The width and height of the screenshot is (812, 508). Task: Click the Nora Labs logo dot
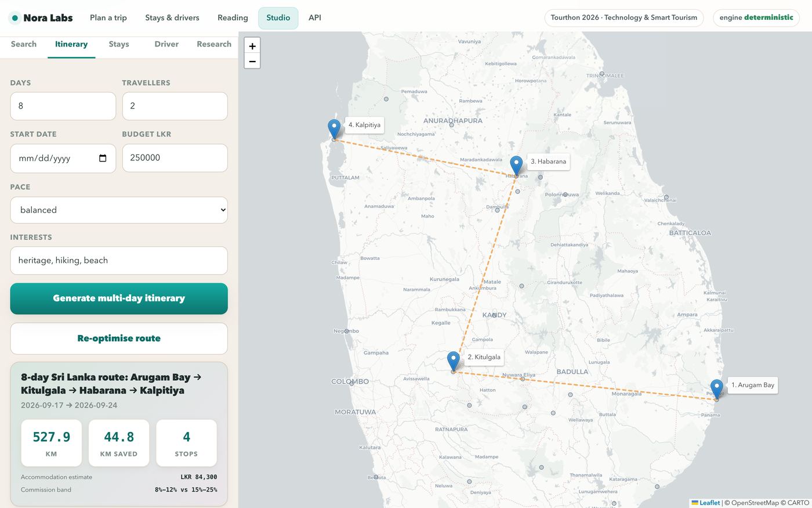click(x=15, y=18)
